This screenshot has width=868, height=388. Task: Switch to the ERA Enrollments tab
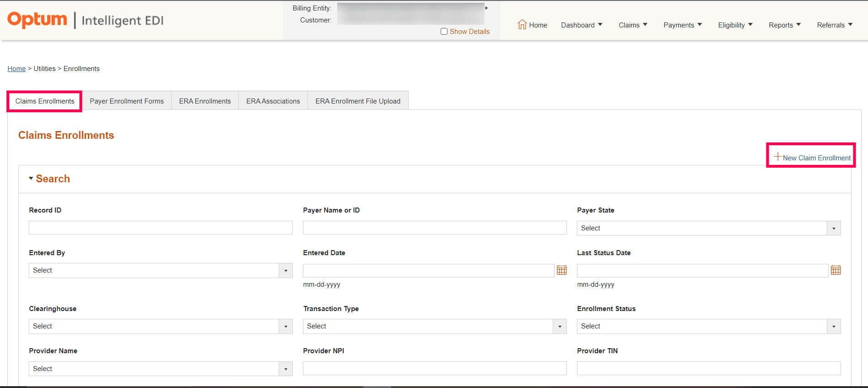click(x=205, y=101)
